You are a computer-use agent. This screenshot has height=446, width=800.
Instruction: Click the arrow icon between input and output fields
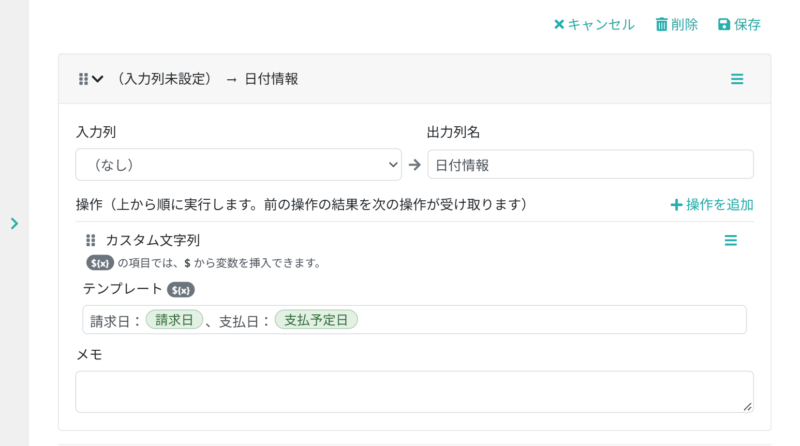(414, 165)
